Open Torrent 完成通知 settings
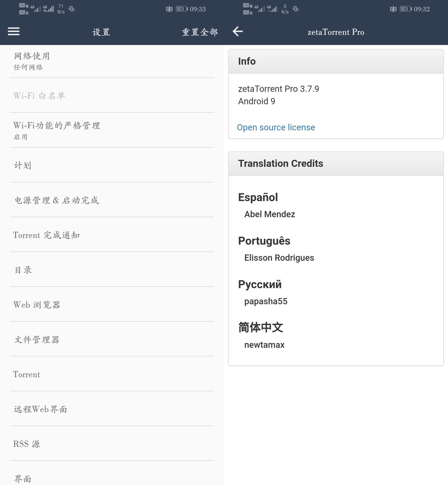 [112, 235]
